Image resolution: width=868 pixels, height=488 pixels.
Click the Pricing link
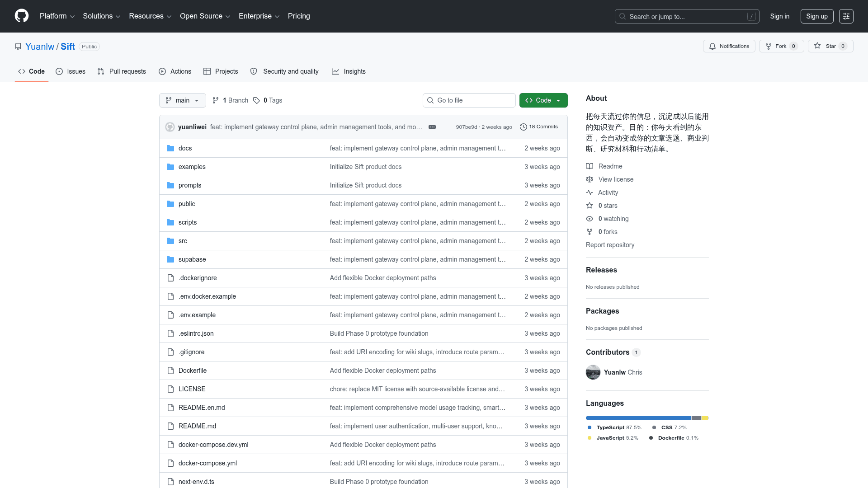(x=299, y=16)
